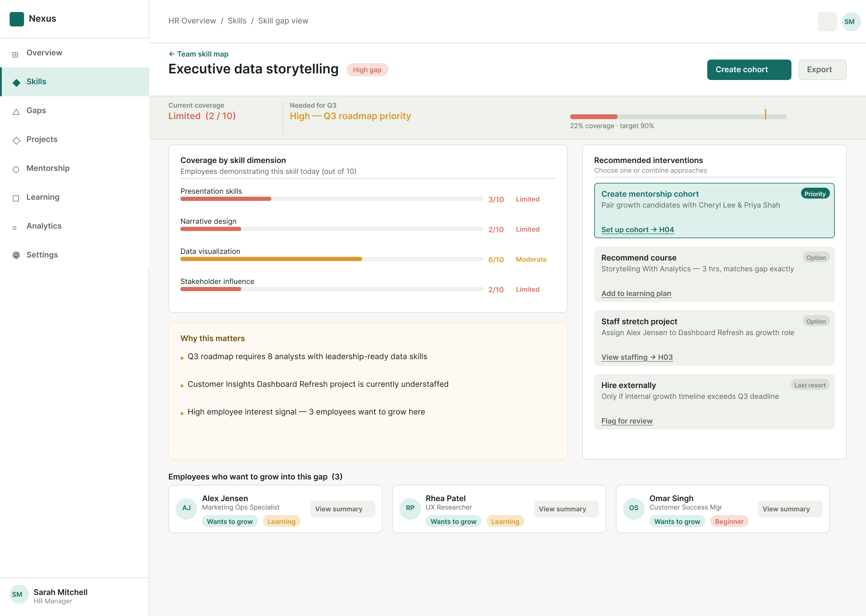
Task: Click View staffing → H03 link
Action: pos(637,357)
